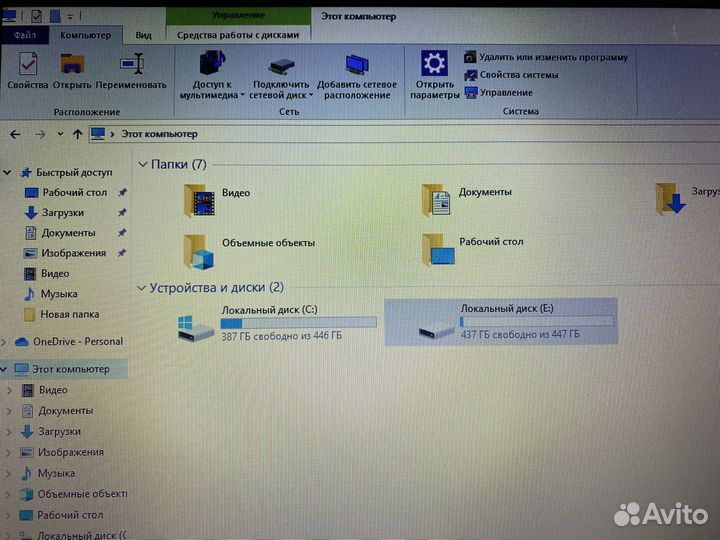Image resolution: width=720 pixels, height=540 pixels.
Task: Click the Открыть ribbon icon
Action: coord(72,64)
